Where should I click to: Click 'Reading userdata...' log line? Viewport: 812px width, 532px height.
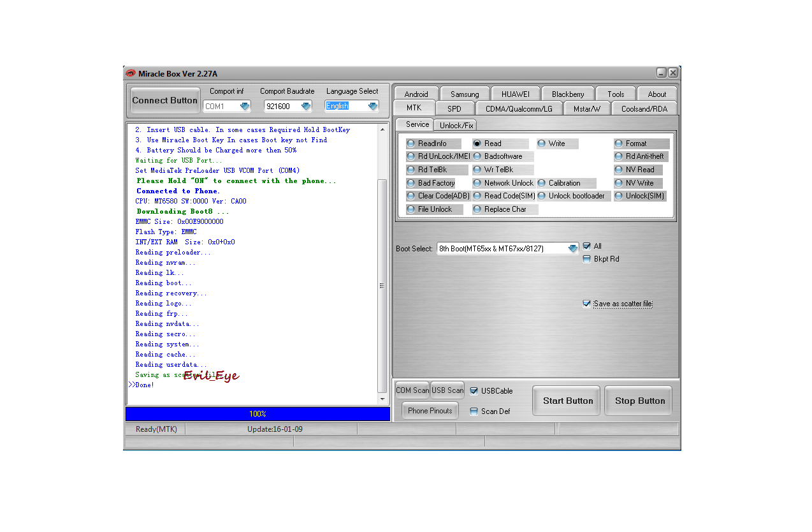click(171, 364)
